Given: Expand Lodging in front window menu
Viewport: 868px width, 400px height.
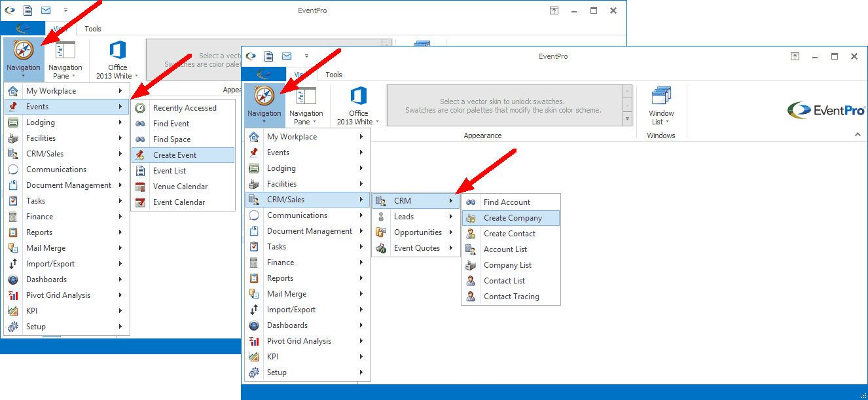Looking at the screenshot, I should click(x=307, y=168).
